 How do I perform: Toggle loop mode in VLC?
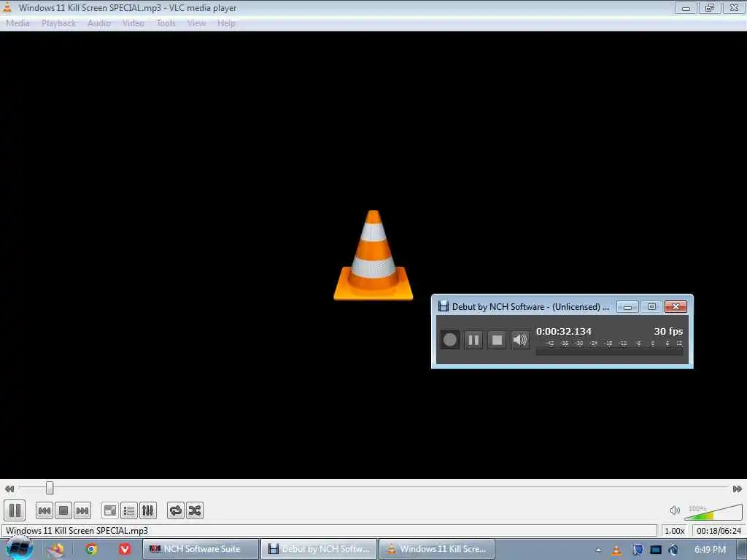pos(176,510)
